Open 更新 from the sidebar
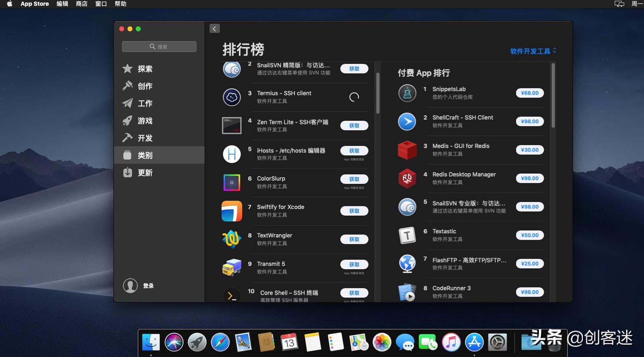Image resolution: width=644 pixels, height=357 pixels. click(x=145, y=173)
